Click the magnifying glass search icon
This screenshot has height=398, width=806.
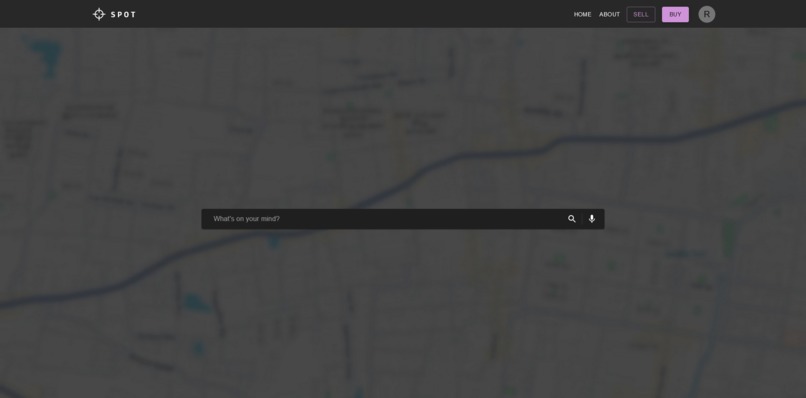pyautogui.click(x=572, y=219)
